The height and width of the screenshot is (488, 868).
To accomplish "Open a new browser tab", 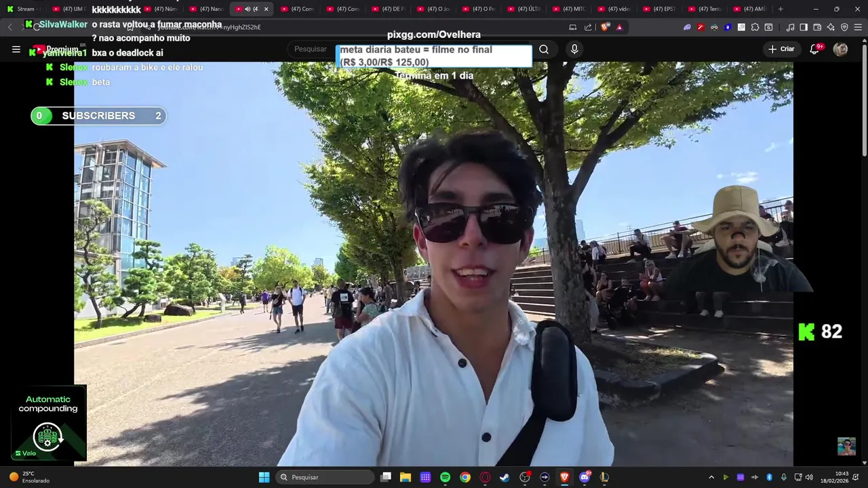I will coord(781,9).
